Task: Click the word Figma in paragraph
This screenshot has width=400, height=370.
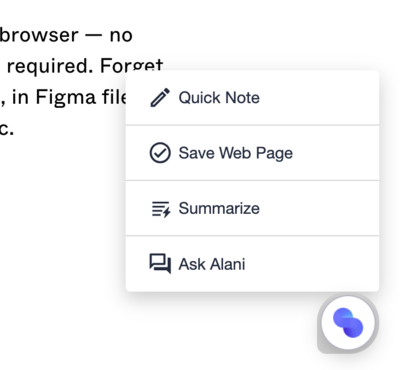Action: coord(65,98)
